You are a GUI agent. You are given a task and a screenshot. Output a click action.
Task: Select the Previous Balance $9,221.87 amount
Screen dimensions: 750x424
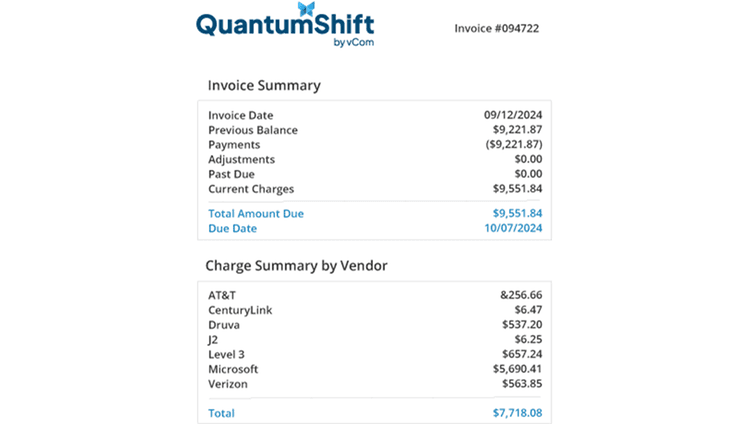(x=518, y=129)
